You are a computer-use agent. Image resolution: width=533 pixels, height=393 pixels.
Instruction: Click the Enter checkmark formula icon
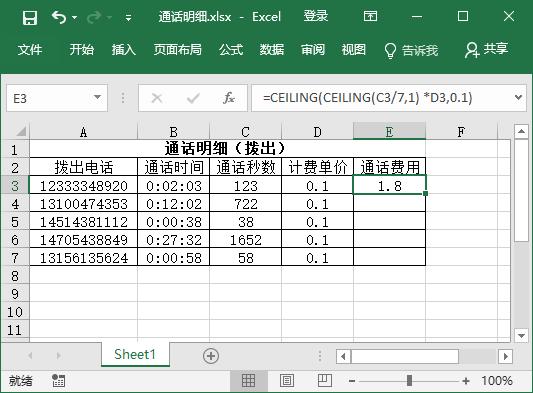tap(193, 98)
